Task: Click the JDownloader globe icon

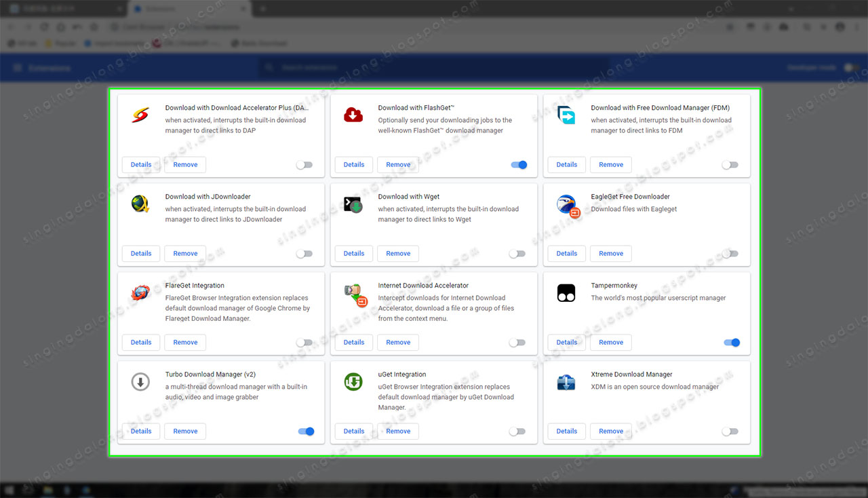Action: (140, 204)
